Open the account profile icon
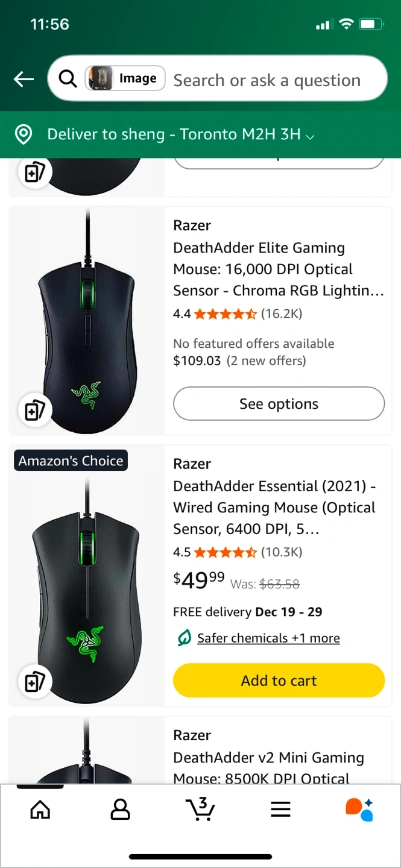Screen dimensions: 401x868 (121, 809)
